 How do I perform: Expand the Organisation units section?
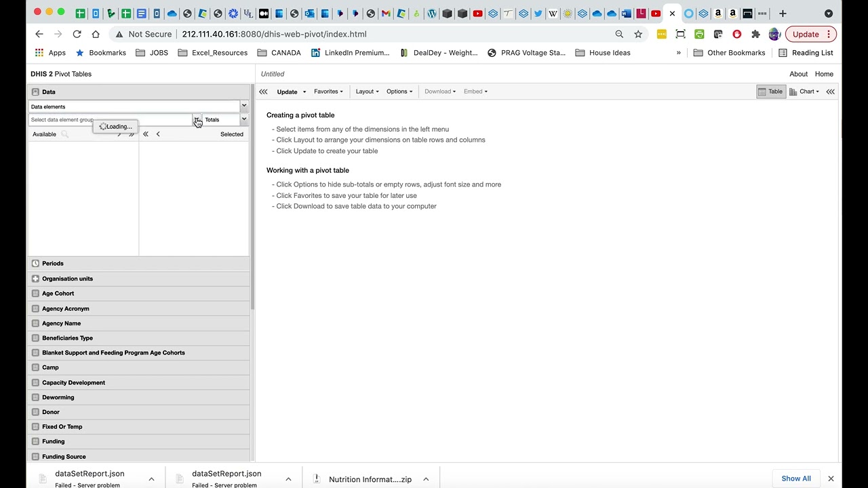(138, 279)
